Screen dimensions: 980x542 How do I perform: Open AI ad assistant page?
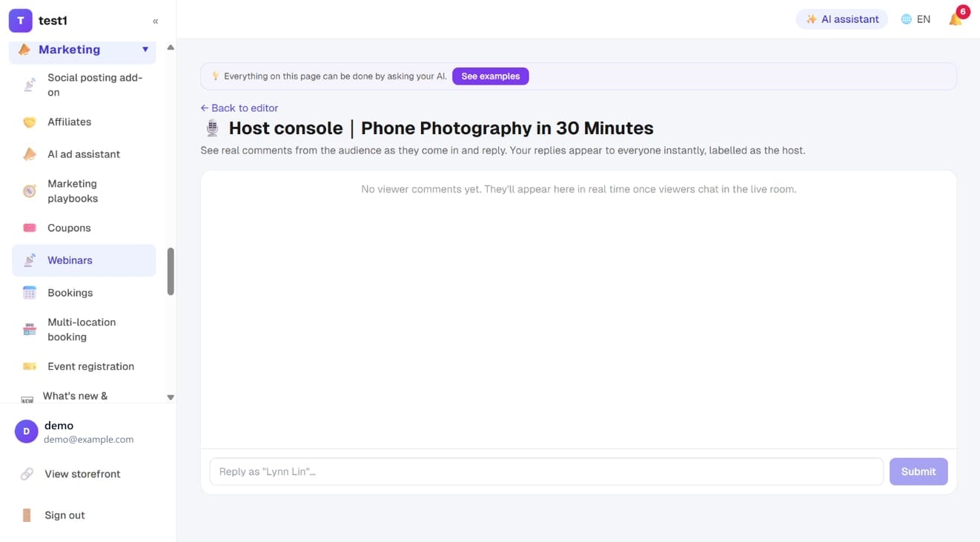[x=84, y=154]
